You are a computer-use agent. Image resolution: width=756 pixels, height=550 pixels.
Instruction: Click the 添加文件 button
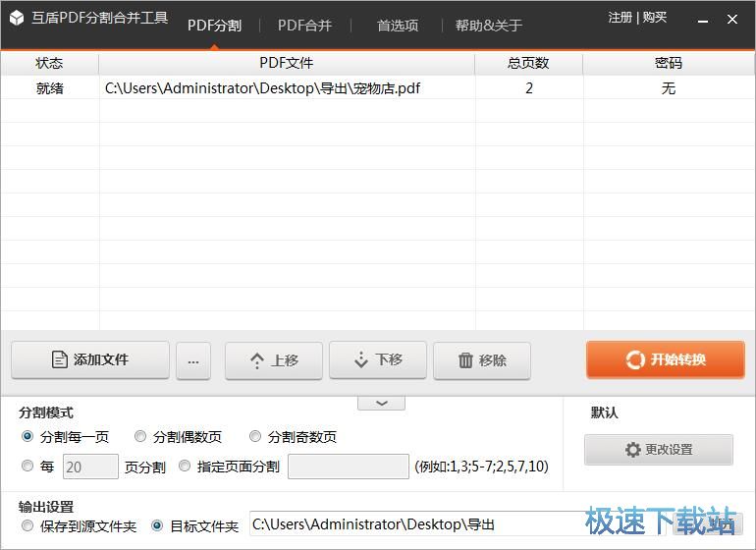click(90, 359)
